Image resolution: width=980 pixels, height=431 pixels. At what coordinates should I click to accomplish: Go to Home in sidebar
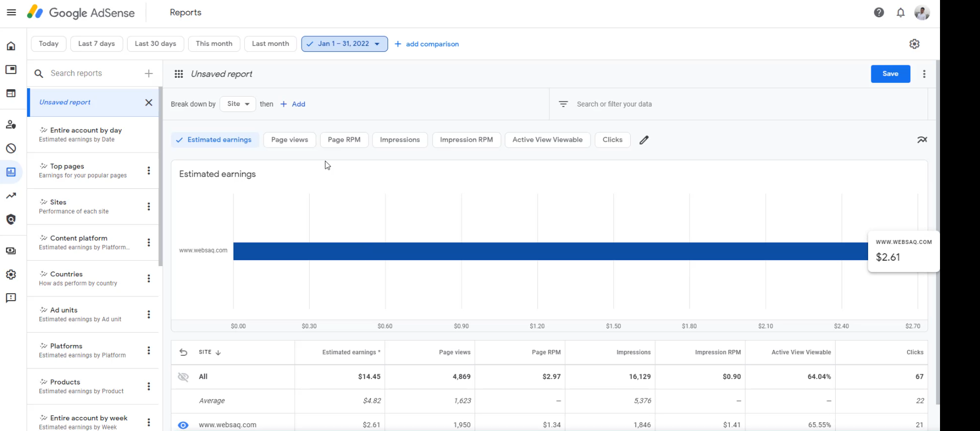11,46
